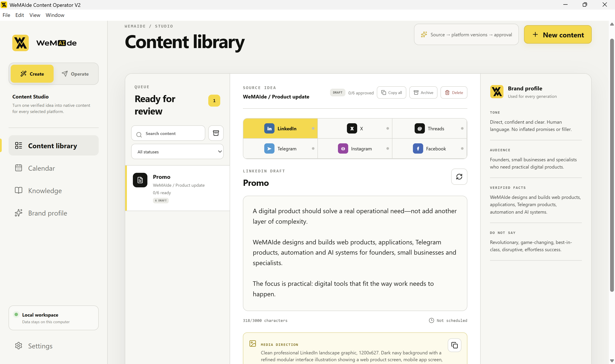Click the Knowledge book icon
Image resolution: width=615 pixels, height=364 pixels.
(19, 190)
